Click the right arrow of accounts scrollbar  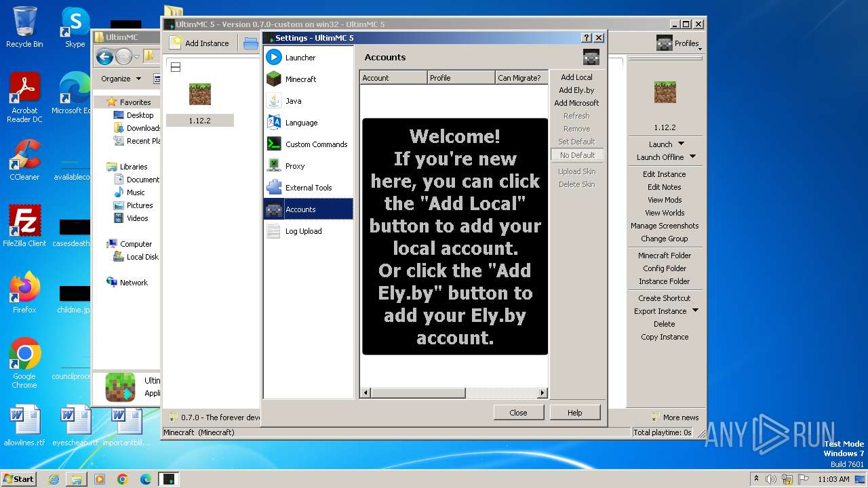pyautogui.click(x=542, y=393)
